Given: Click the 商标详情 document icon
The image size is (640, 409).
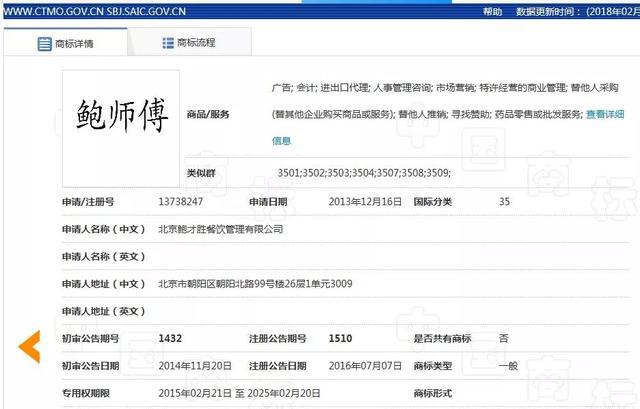Looking at the screenshot, I should coord(44,44).
